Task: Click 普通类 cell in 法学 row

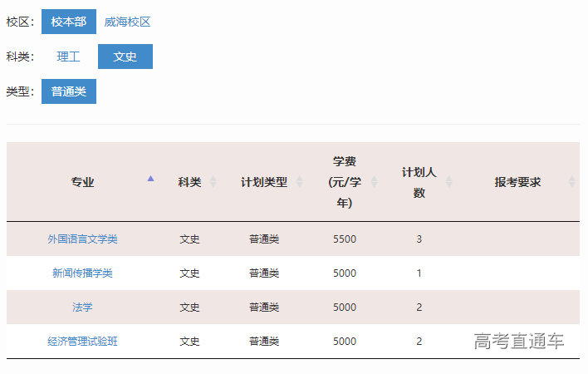Action: 264,308
